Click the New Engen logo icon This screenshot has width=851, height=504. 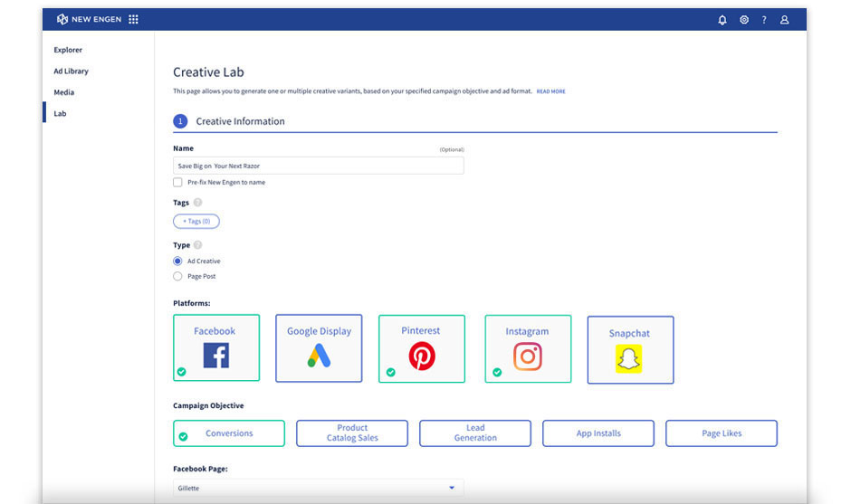[x=62, y=19]
